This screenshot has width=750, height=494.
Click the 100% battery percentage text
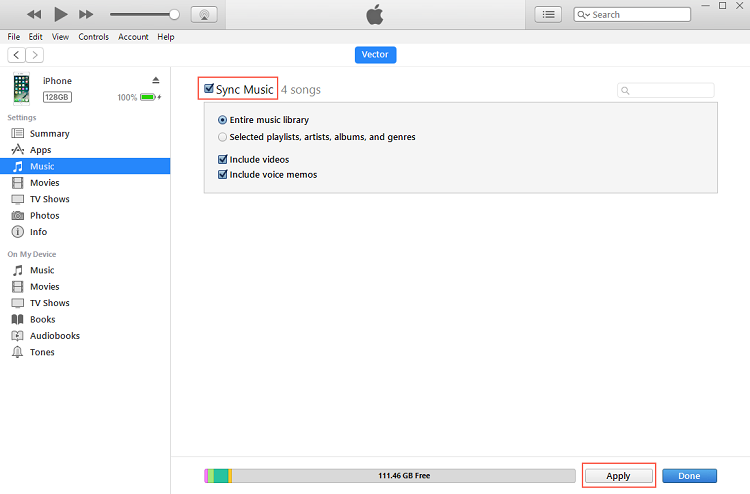coord(127,98)
